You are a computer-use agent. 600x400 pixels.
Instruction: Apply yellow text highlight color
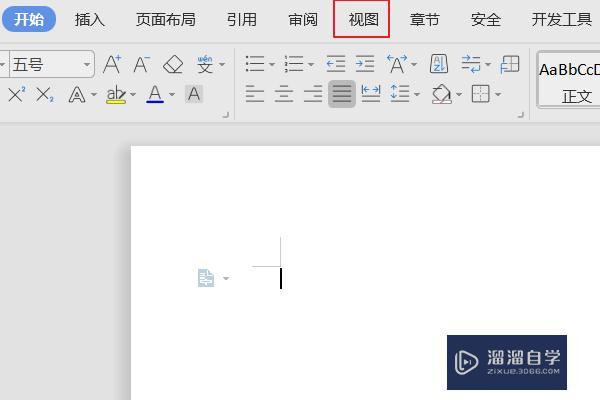pyautogui.click(x=116, y=94)
